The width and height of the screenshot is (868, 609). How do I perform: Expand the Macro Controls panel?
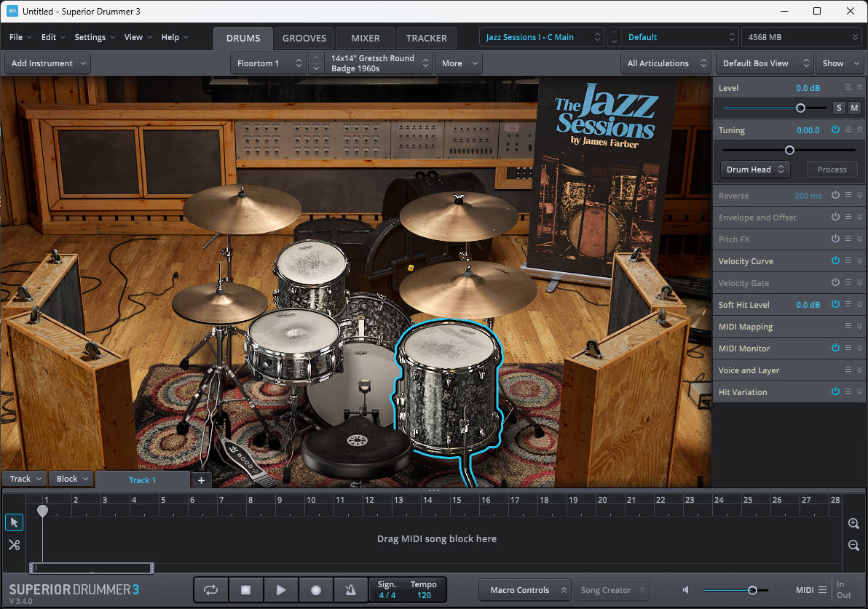(x=525, y=590)
